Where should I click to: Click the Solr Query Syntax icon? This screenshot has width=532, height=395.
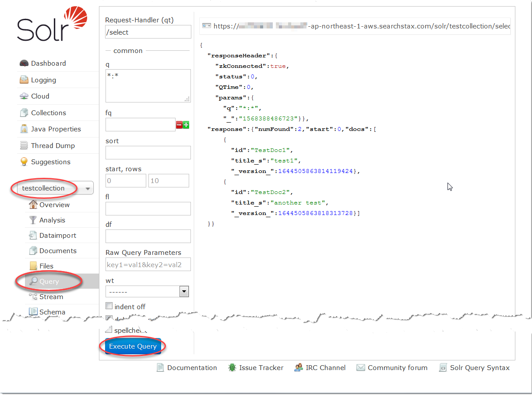[x=443, y=367]
